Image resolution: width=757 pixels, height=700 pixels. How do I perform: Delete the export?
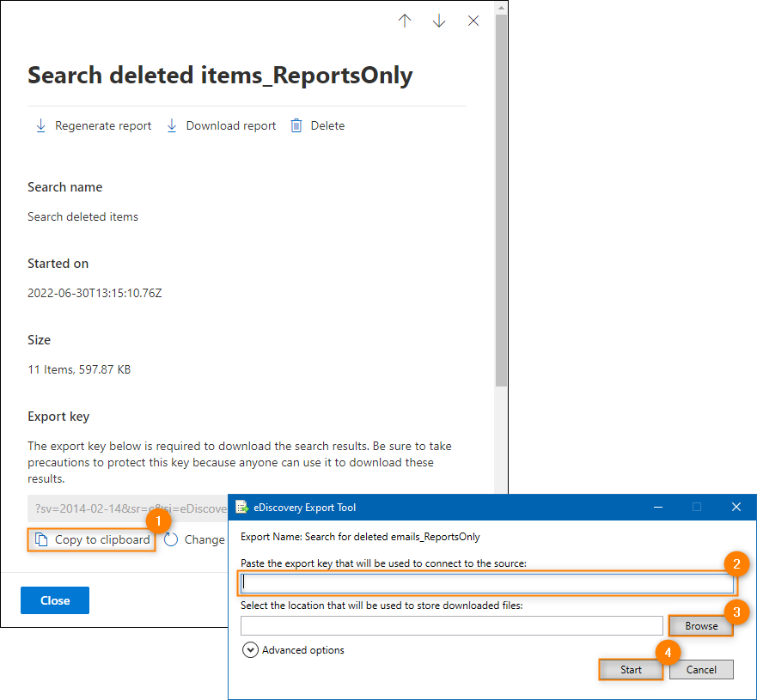(318, 126)
